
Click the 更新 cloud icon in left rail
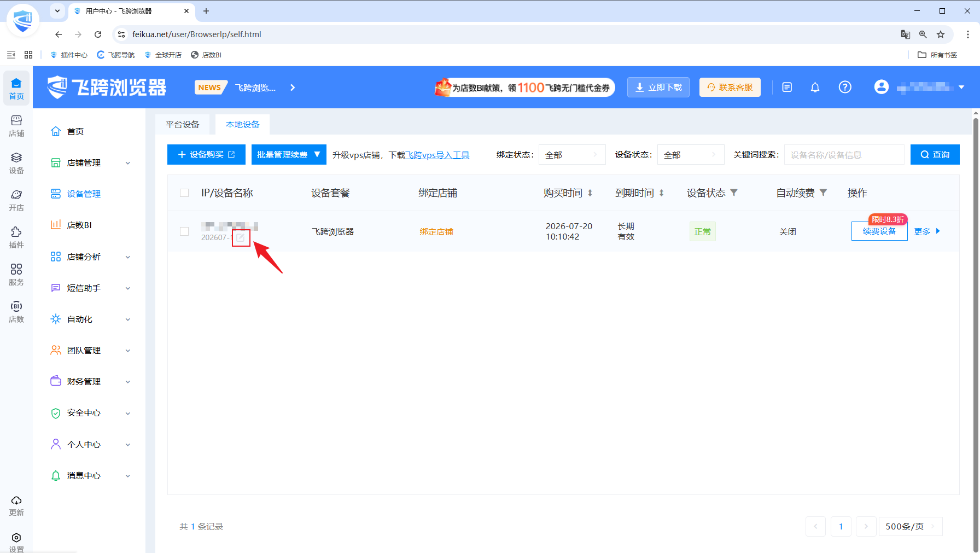pyautogui.click(x=16, y=505)
